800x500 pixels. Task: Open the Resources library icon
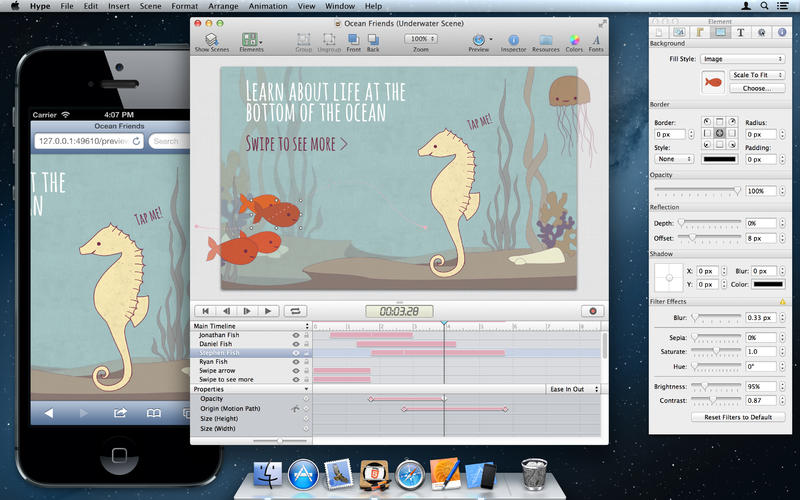point(545,39)
